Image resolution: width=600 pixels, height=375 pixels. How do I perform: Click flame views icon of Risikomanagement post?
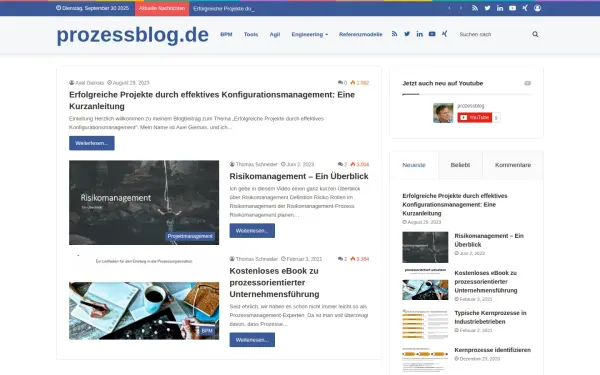tap(353, 164)
